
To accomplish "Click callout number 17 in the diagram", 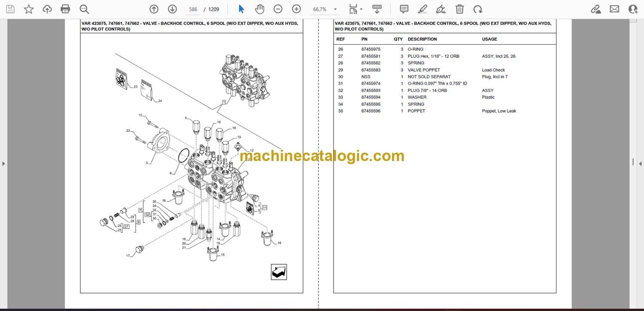I will [128, 256].
